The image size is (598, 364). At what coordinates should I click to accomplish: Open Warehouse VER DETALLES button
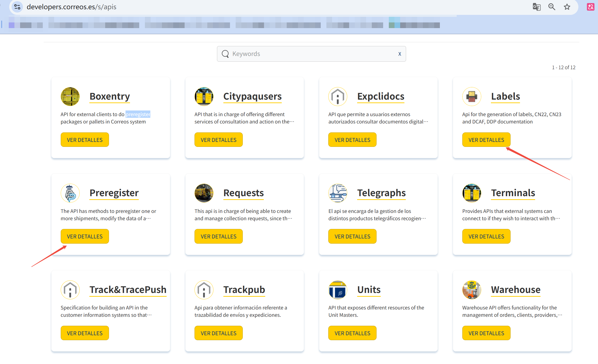coord(486,333)
